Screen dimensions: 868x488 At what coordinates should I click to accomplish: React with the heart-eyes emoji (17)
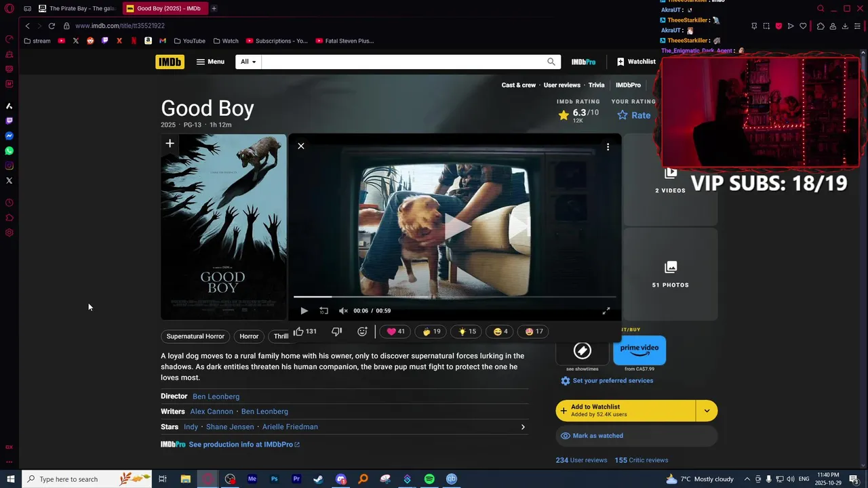534,331
